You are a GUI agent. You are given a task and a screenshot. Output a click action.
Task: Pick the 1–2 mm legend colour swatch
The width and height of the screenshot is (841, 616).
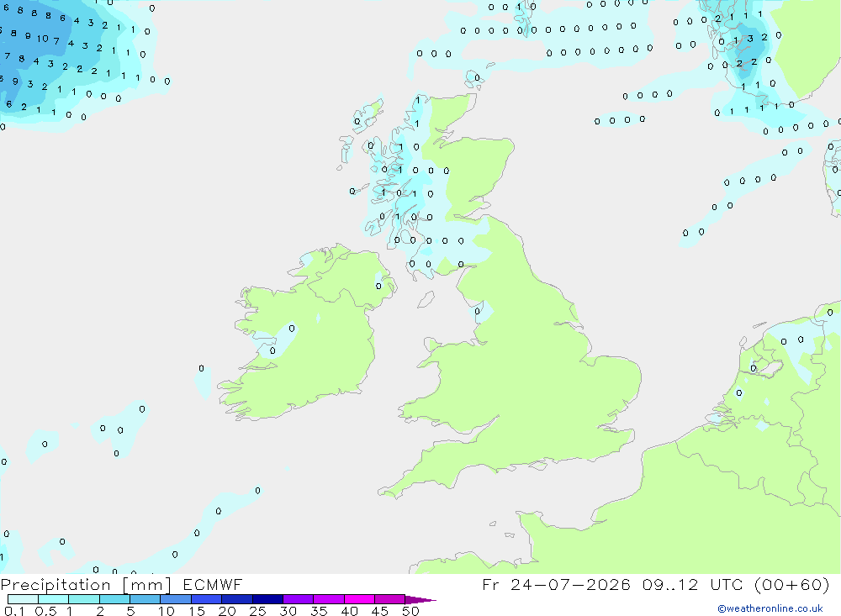click(x=83, y=599)
